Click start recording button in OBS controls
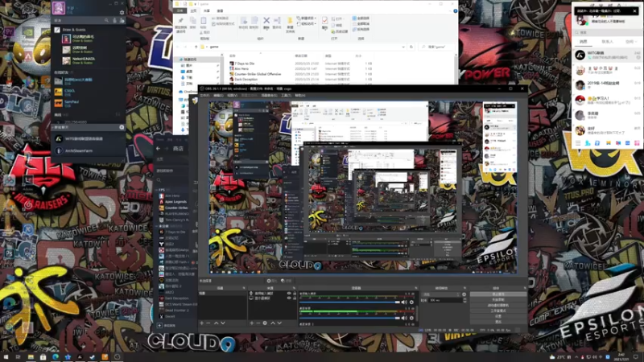The height and width of the screenshot is (362, 644). (x=498, y=299)
